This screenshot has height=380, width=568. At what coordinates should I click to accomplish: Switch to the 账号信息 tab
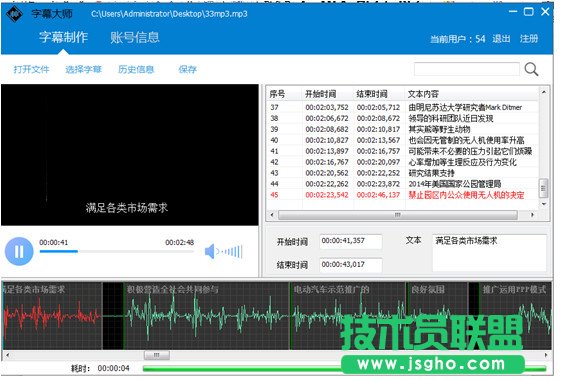pyautogui.click(x=135, y=37)
